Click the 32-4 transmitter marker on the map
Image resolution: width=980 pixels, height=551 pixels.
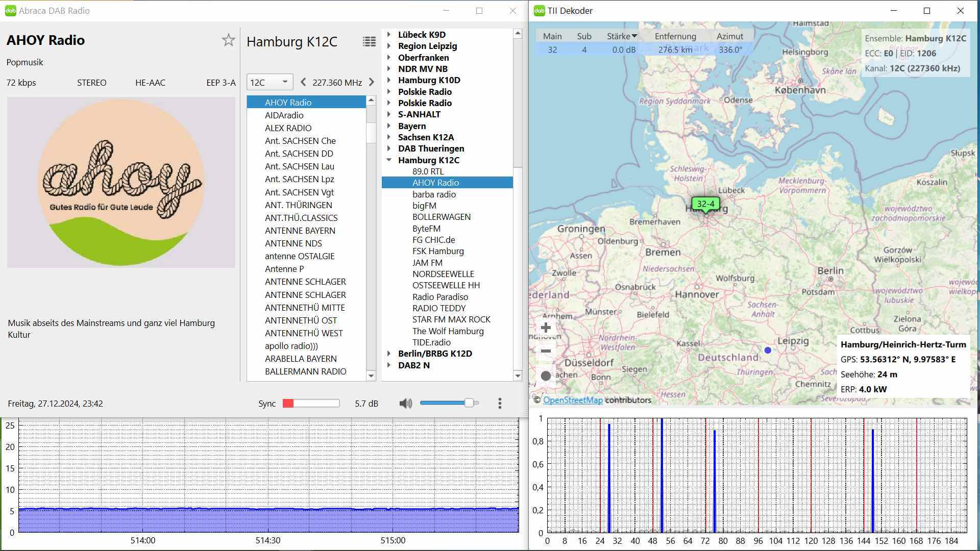705,204
